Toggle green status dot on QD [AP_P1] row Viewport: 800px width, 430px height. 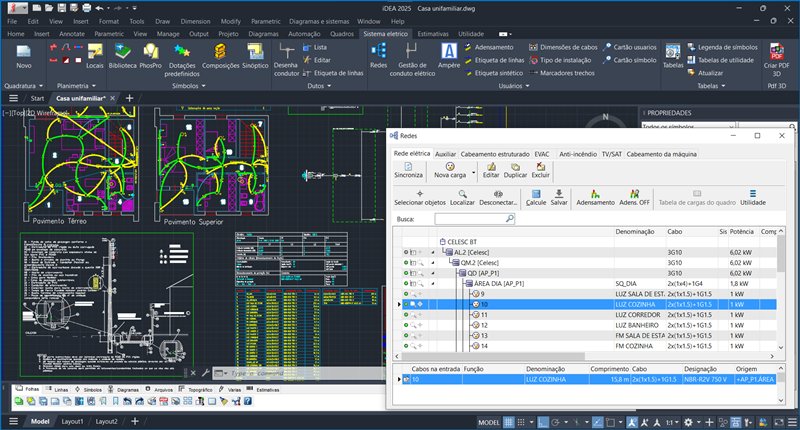click(x=405, y=272)
